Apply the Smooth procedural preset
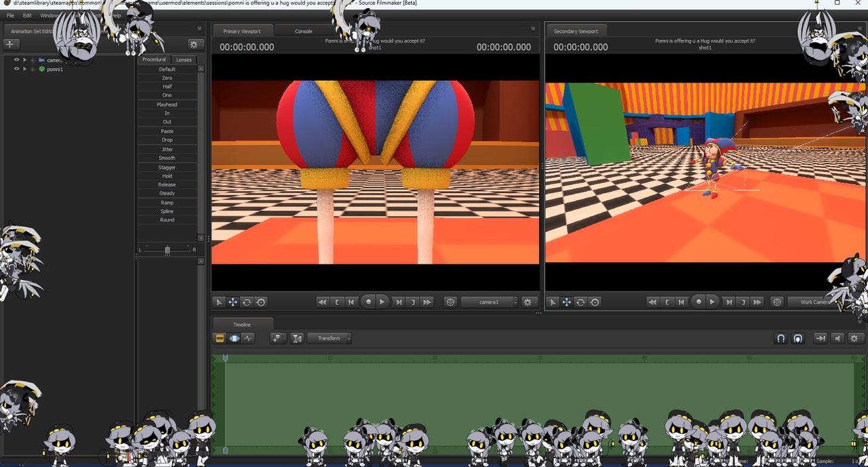 [167, 158]
